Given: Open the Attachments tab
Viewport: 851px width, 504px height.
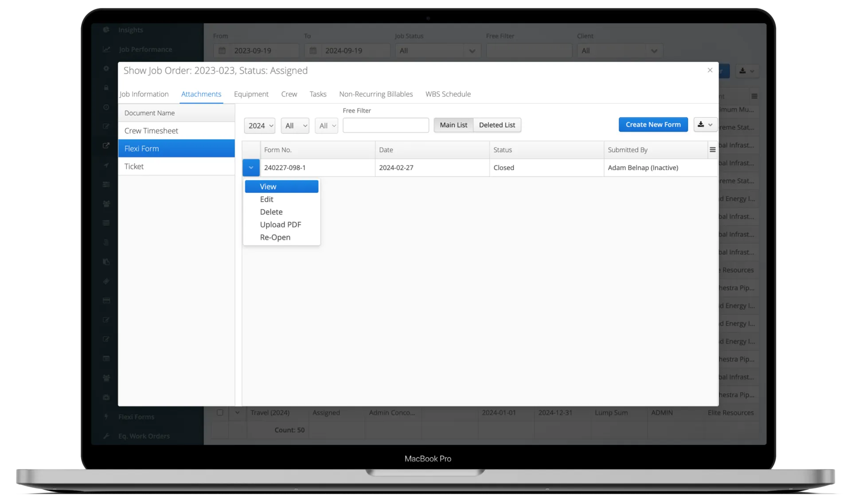Looking at the screenshot, I should (x=201, y=94).
